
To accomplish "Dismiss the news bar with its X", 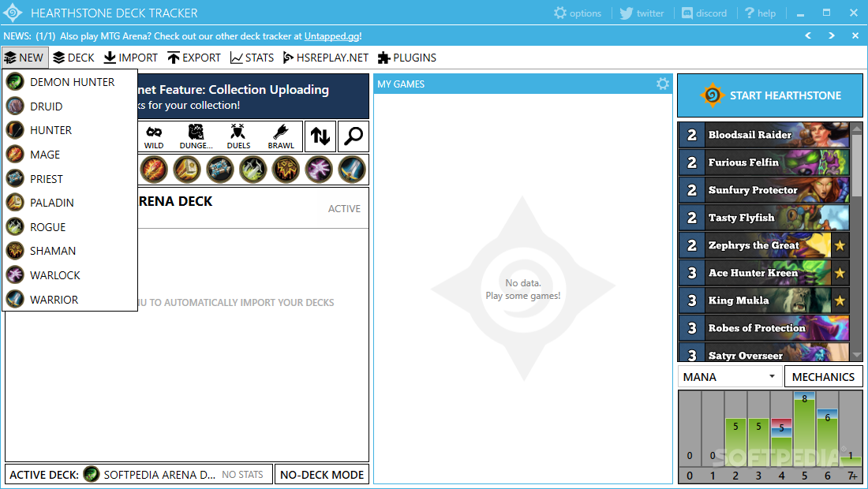I will click(x=855, y=35).
